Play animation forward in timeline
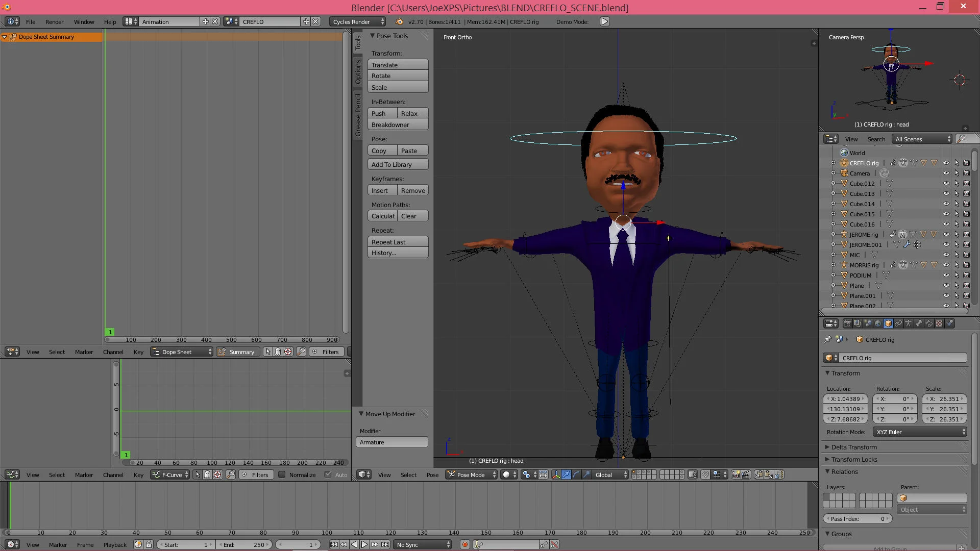The image size is (980, 551). tap(364, 545)
